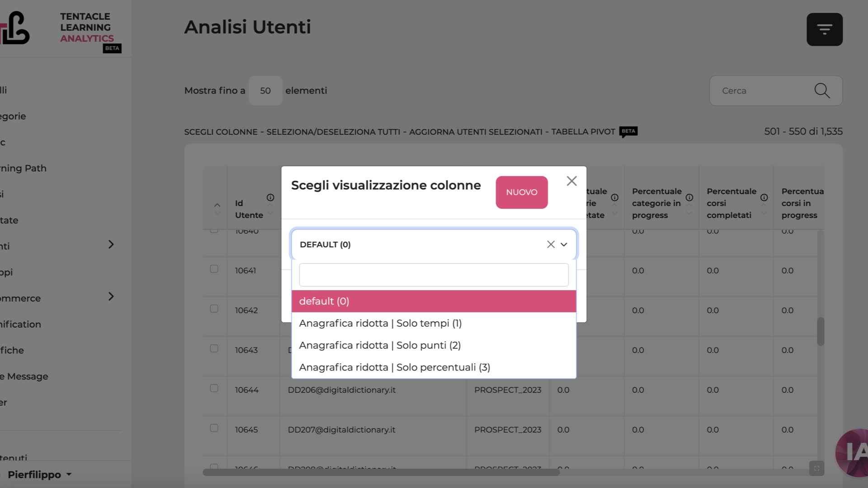Click the TABELLA PIVOT link
868x488 pixels.
click(x=583, y=132)
